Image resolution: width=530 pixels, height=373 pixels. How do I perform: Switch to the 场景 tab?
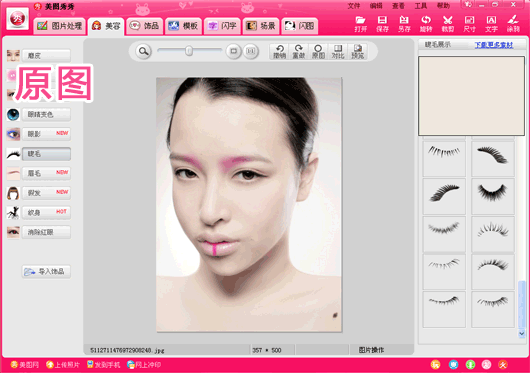click(x=261, y=26)
